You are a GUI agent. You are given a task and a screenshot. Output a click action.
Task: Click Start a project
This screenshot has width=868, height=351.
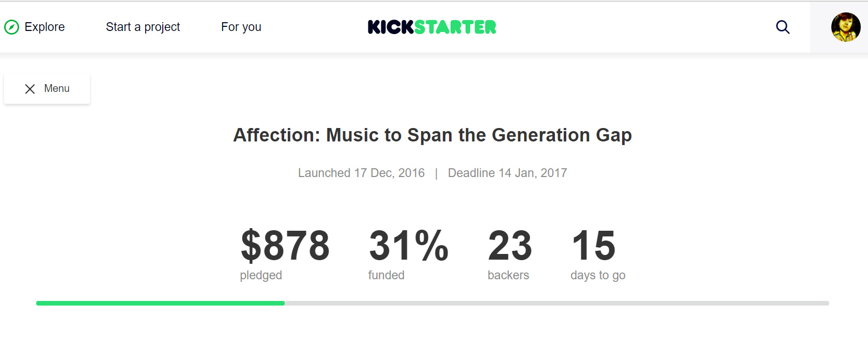point(143,27)
